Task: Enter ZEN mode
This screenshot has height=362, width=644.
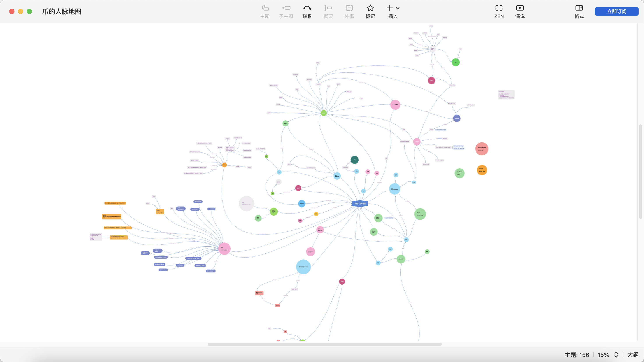Action: pos(499,11)
